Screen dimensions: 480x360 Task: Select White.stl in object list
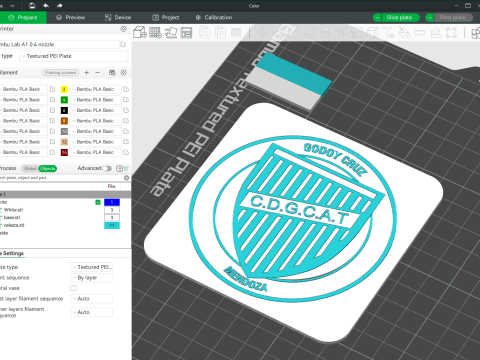coord(13,210)
